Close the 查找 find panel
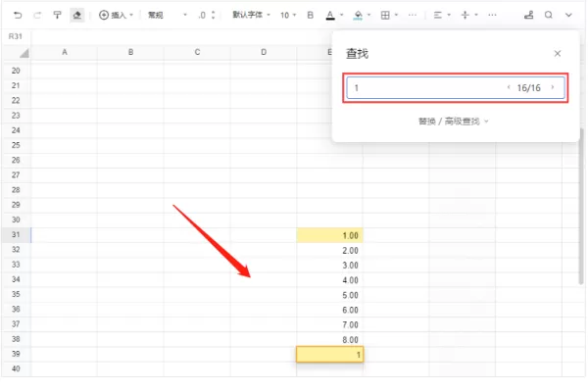588x391 pixels. [558, 54]
